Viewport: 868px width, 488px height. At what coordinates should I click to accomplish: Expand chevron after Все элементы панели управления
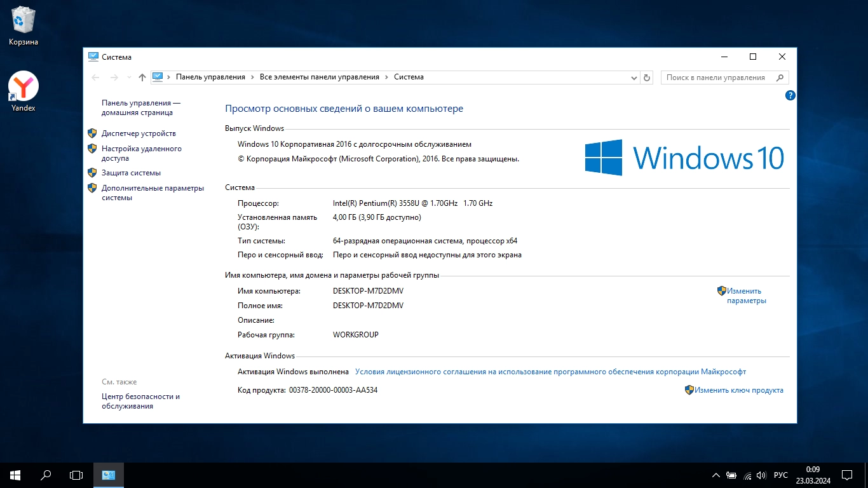point(386,77)
